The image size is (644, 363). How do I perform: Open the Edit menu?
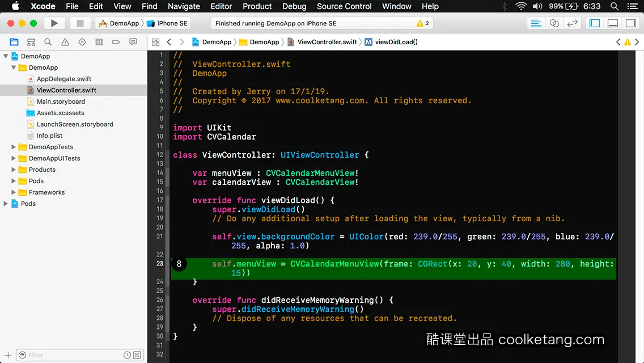click(96, 6)
